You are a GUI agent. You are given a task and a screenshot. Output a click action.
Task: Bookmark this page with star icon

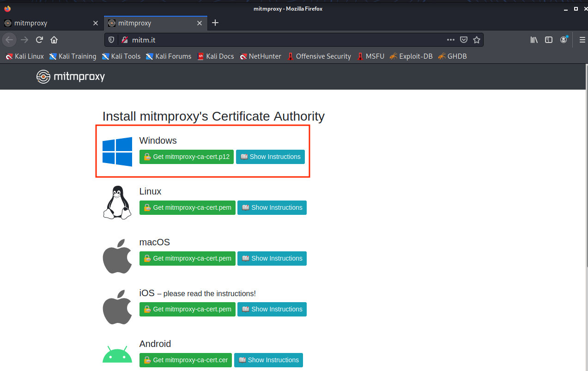pos(477,40)
